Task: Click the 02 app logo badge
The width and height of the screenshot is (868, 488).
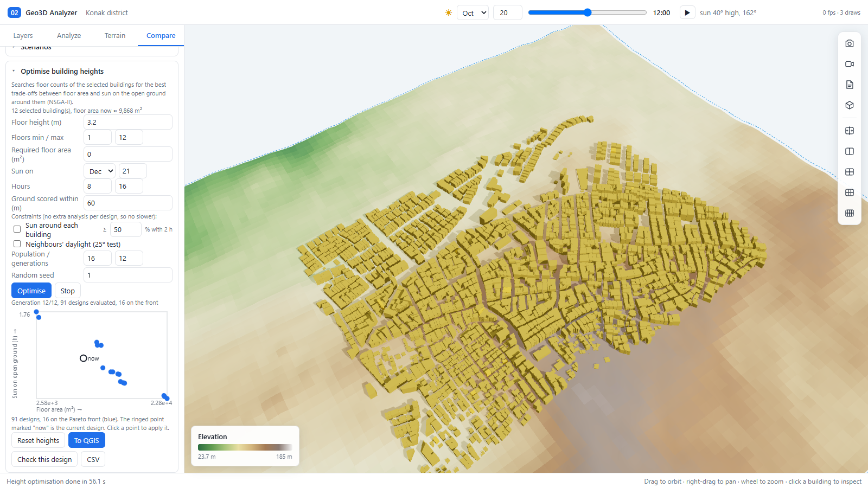Action: 15,12
